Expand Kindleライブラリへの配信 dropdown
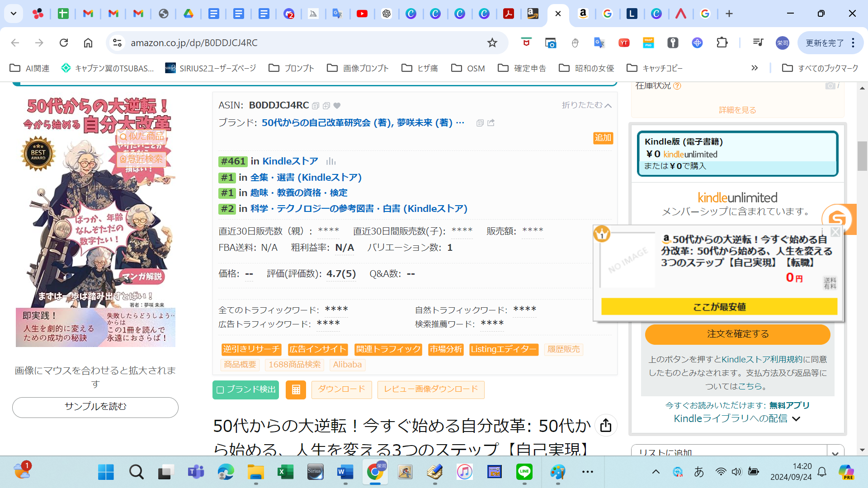 coord(737,419)
